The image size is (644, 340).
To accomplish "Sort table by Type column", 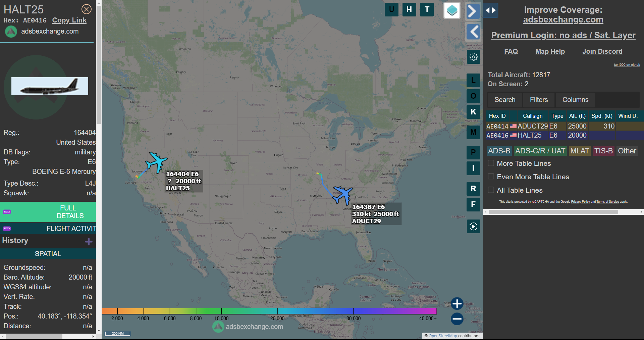I will pyautogui.click(x=557, y=116).
